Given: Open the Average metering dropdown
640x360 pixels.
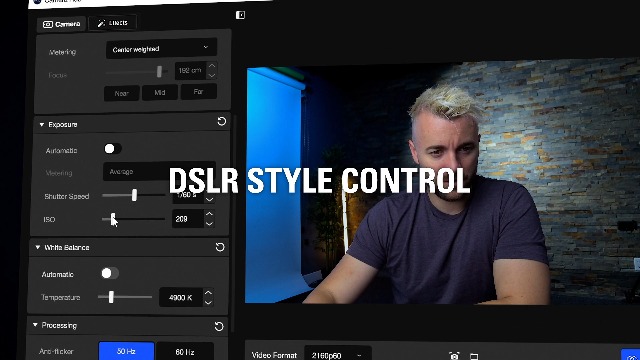Looking at the screenshot, I should point(159,171).
